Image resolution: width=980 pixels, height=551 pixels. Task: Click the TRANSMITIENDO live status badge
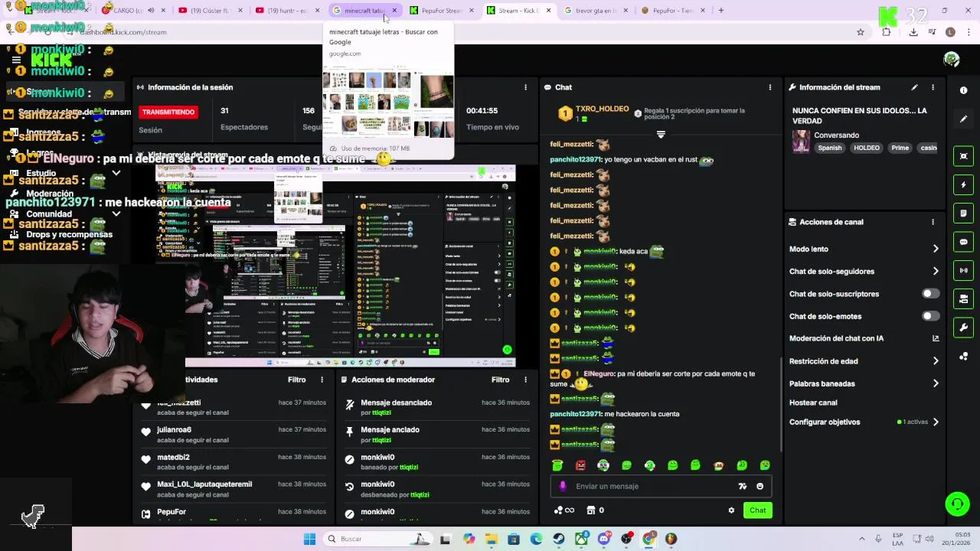pos(168,112)
